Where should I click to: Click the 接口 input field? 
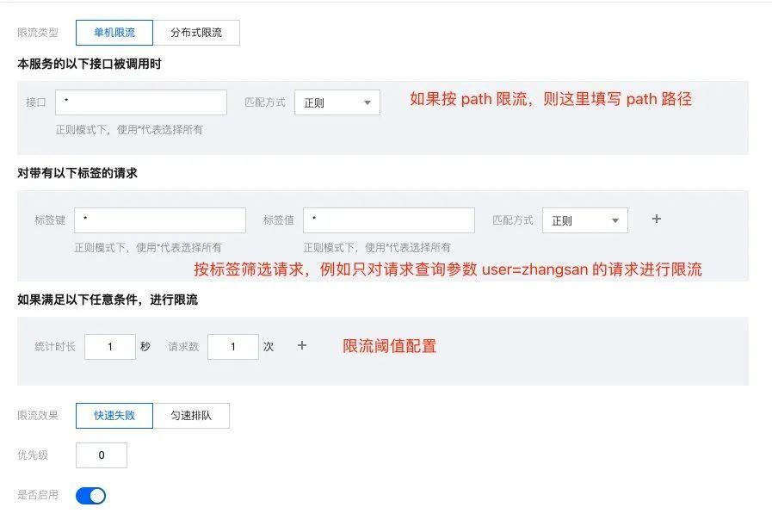(x=141, y=102)
